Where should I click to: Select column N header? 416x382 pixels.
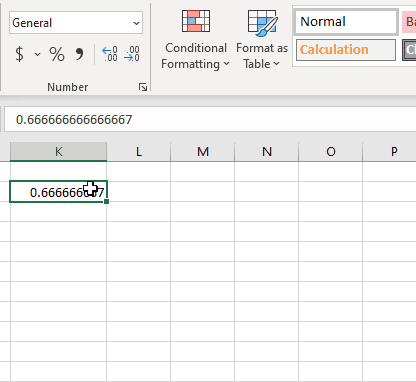(x=267, y=152)
